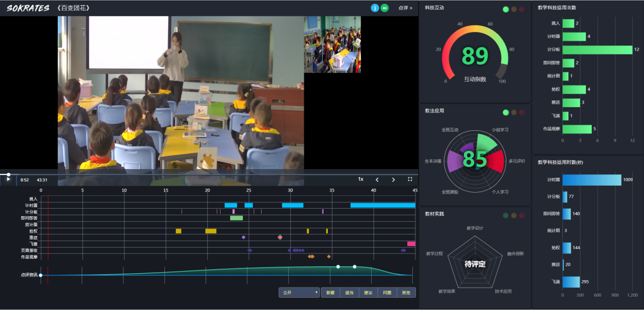Image resolution: width=644 pixels, height=310 pixels.
Task: Click the blue info icon
Action: coord(375,8)
